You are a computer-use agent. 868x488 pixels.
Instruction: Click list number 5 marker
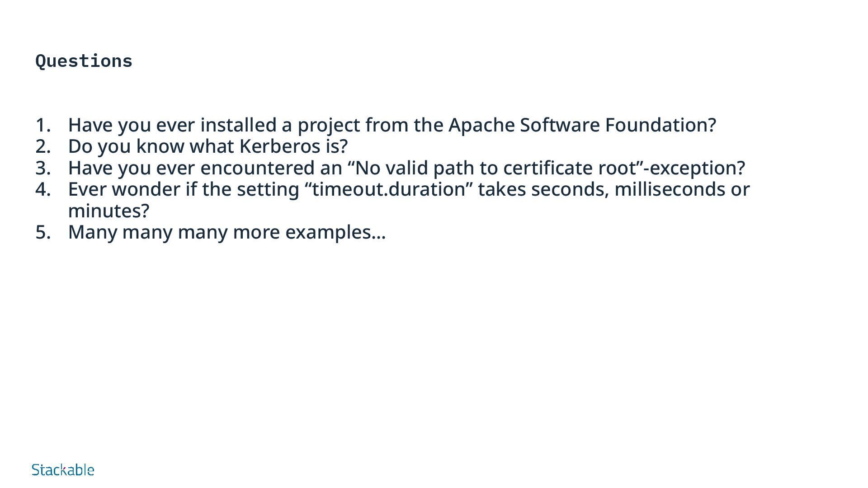coord(42,232)
